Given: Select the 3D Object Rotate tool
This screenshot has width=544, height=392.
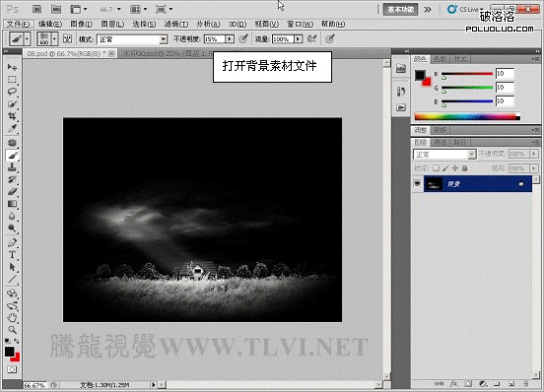Looking at the screenshot, I should coord(12,294).
